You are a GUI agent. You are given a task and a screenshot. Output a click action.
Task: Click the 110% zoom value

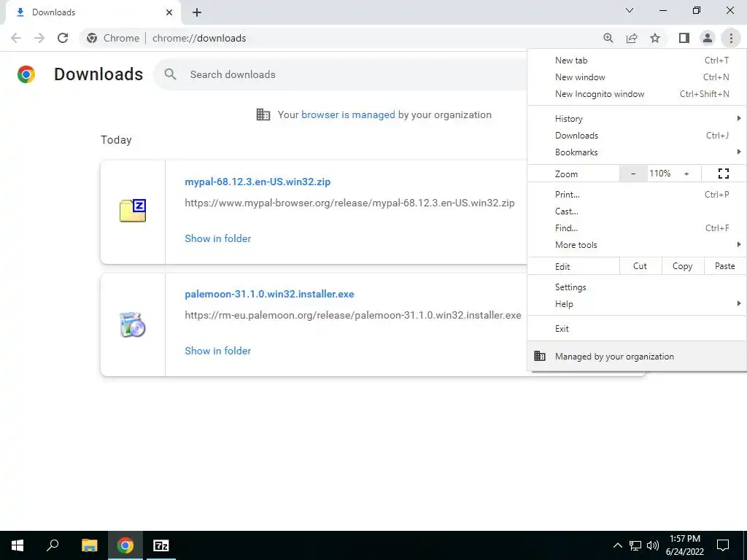[x=660, y=174]
